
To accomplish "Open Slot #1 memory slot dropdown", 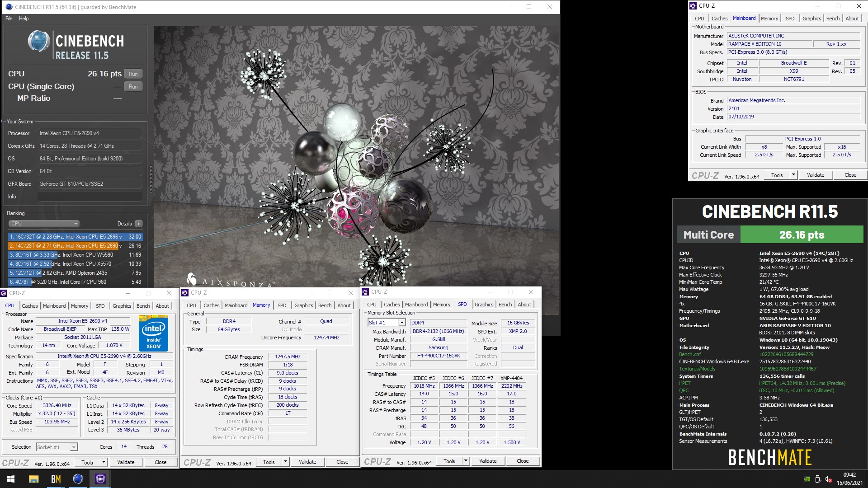I will [x=387, y=323].
